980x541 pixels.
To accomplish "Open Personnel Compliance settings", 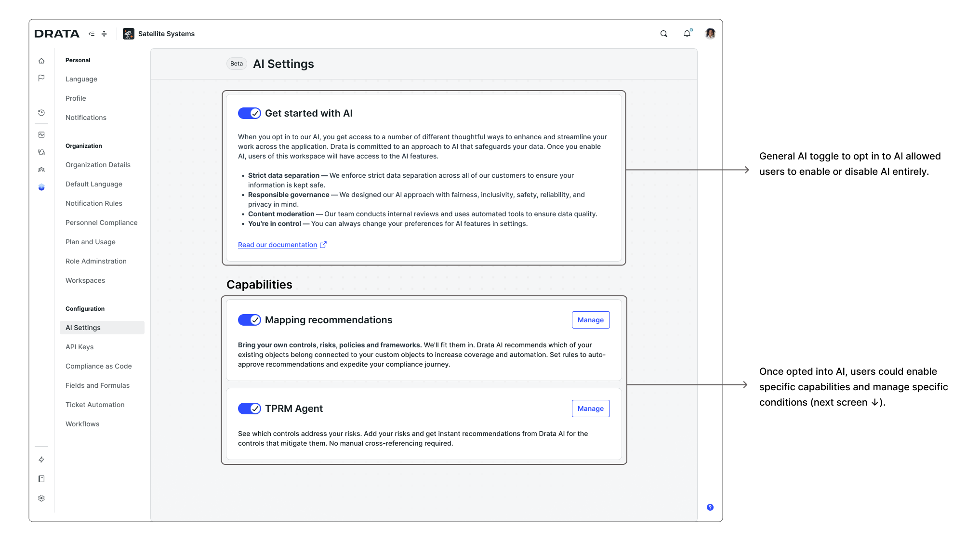I will coord(102,223).
